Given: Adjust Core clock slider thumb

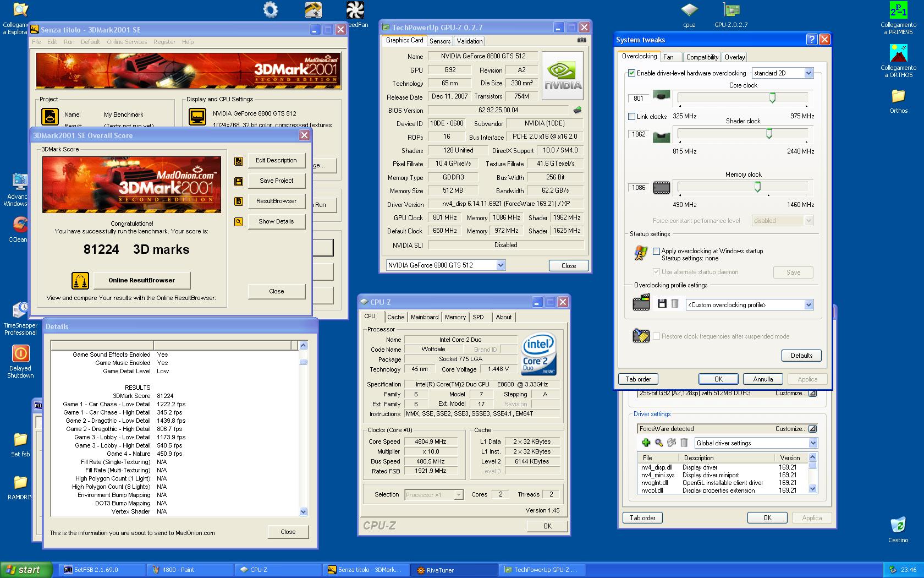Looking at the screenshot, I should click(x=772, y=98).
